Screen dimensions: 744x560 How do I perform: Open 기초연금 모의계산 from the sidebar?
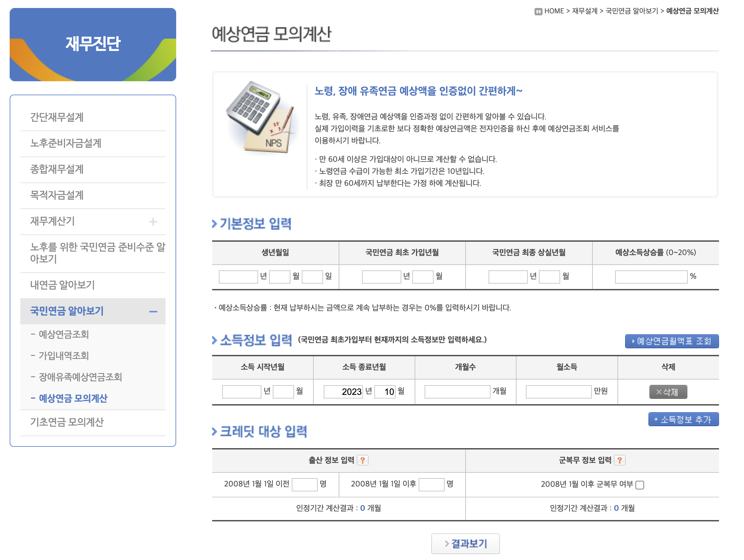(68, 422)
